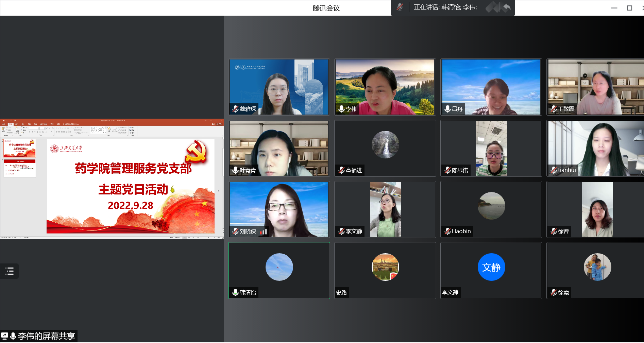Viewport: 644px width, 343px height.
Task: Click the 李伟的屏幕共享 label
Action: click(46, 336)
